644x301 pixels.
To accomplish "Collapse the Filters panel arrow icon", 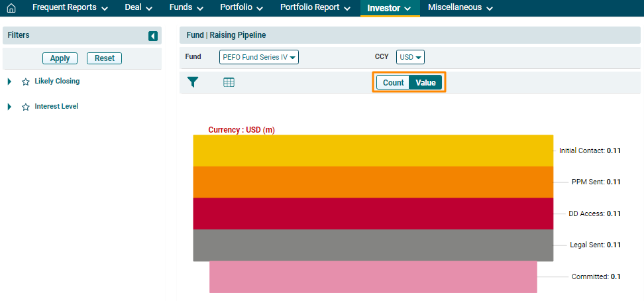I will tap(153, 36).
